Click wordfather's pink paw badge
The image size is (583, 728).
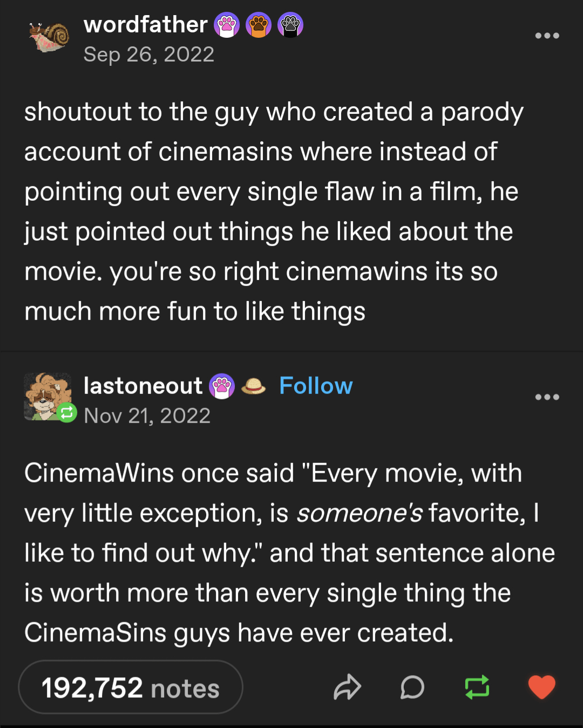(227, 25)
